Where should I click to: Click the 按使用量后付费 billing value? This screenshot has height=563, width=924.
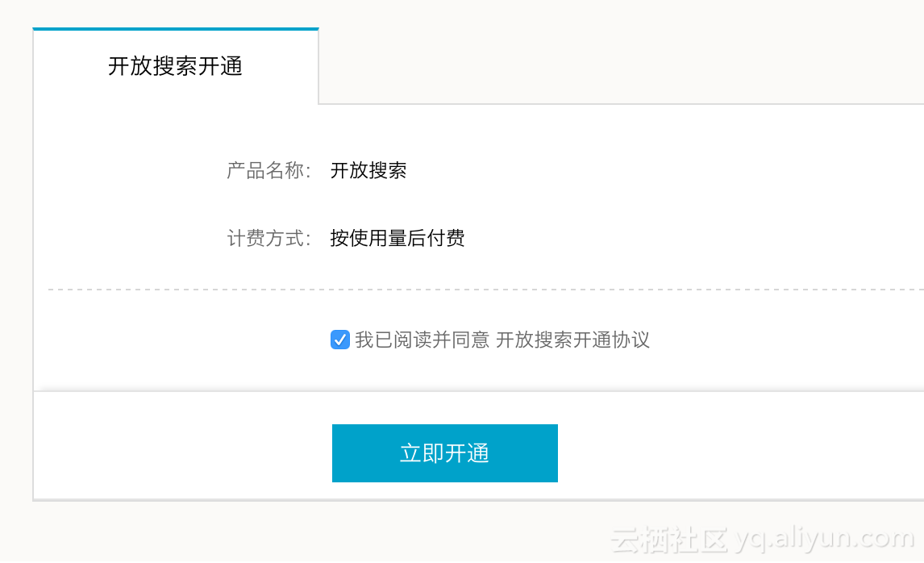click(x=397, y=239)
